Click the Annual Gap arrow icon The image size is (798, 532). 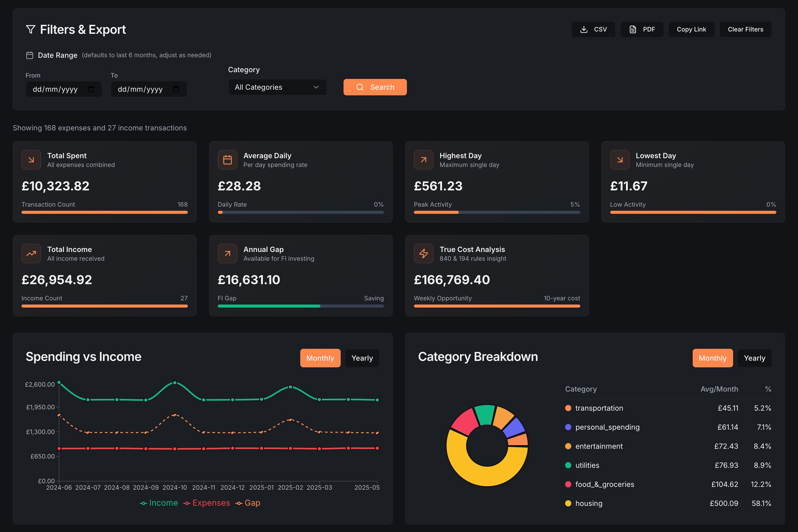coord(227,253)
